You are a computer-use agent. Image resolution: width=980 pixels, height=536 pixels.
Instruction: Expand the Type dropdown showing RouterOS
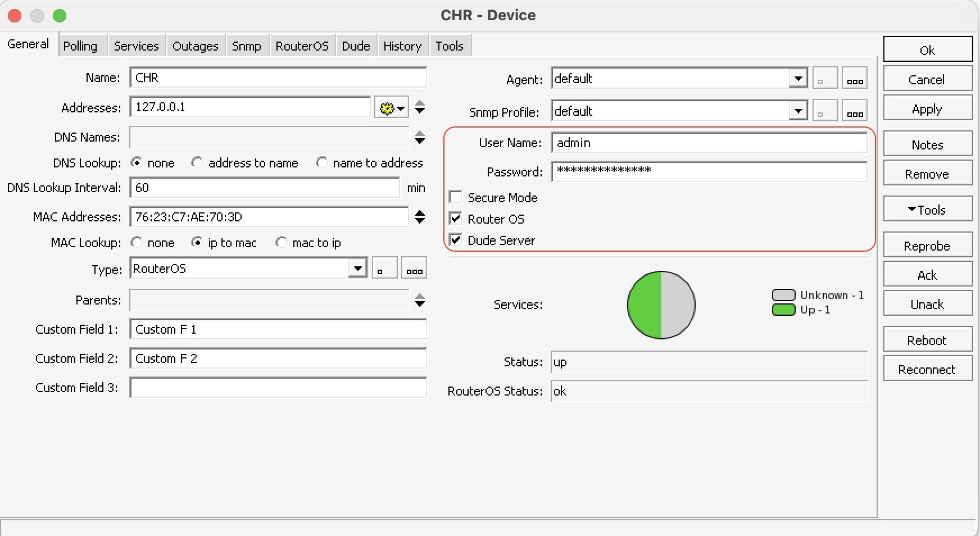click(357, 268)
